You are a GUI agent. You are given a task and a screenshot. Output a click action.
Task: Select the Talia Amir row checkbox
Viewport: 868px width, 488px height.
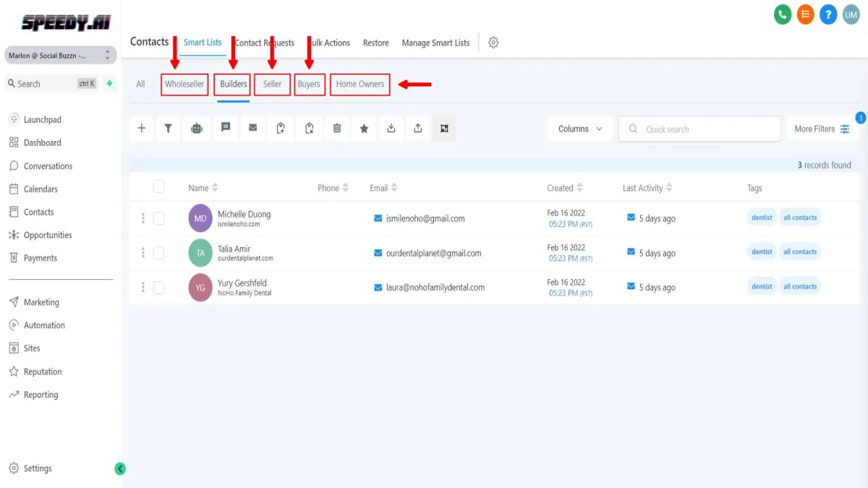(158, 253)
